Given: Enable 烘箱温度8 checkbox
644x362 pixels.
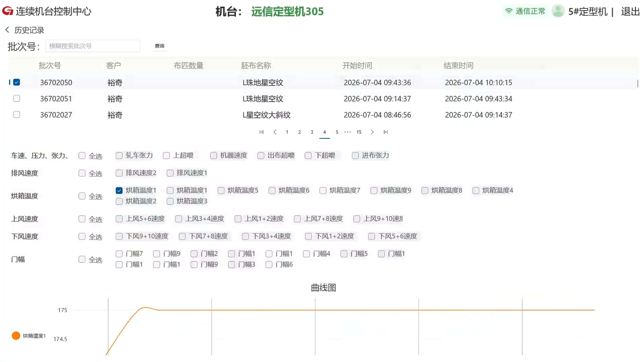Looking at the screenshot, I should [x=425, y=191].
